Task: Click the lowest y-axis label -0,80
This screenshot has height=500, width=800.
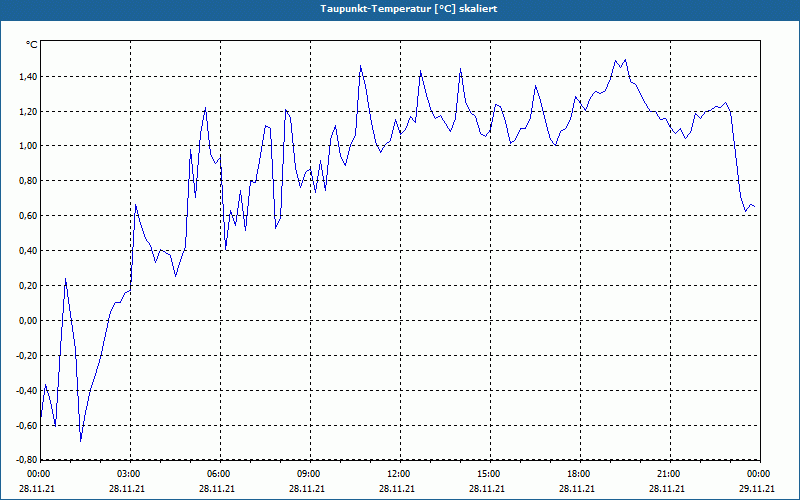Action: [x=27, y=460]
